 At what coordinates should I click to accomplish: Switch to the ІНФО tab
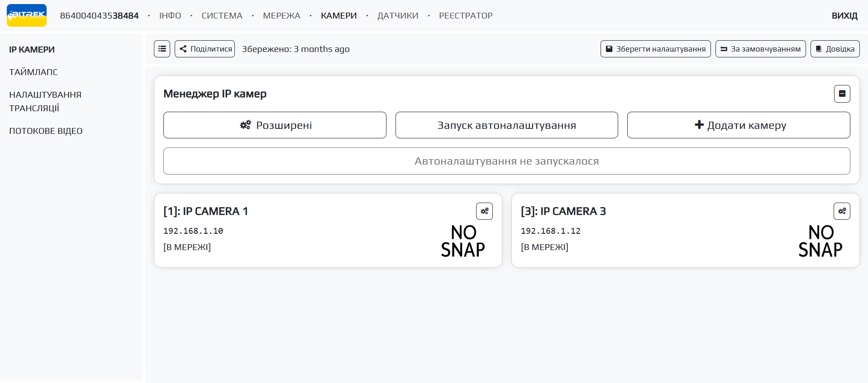tap(170, 16)
